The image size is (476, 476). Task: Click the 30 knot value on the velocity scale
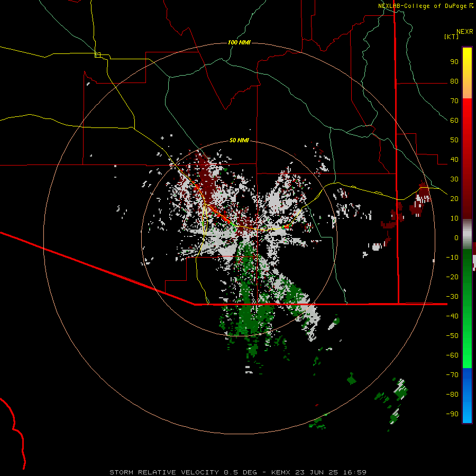454,179
